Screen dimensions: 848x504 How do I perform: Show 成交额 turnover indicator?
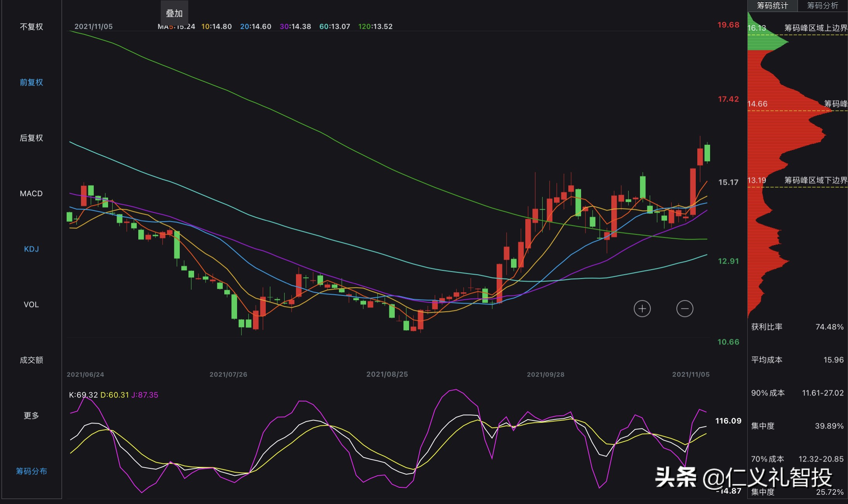pyautogui.click(x=31, y=360)
